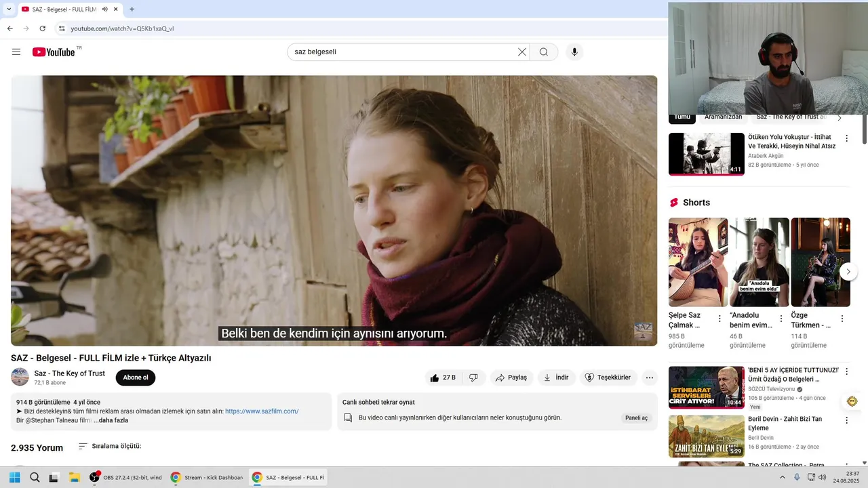Open options for Beril Devin video
Image resolution: width=868 pixels, height=488 pixels.
pos(846,420)
